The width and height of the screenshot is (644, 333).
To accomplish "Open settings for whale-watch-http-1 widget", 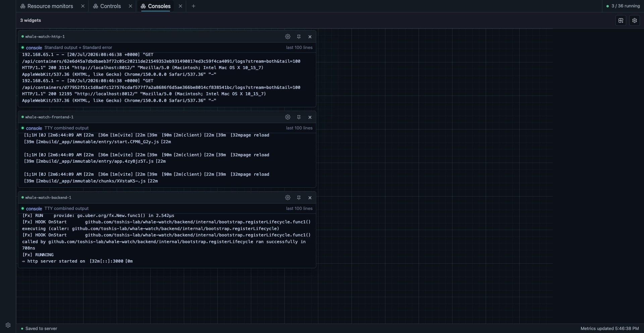I will 288,37.
